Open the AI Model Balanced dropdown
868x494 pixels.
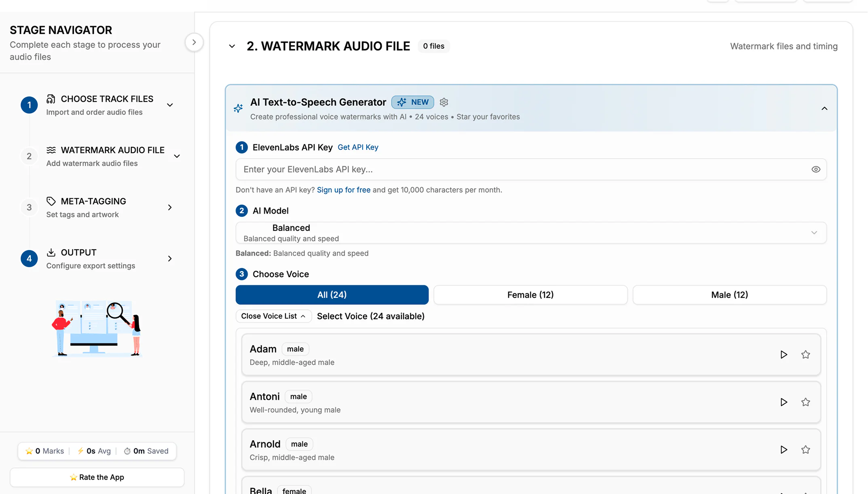(x=531, y=233)
